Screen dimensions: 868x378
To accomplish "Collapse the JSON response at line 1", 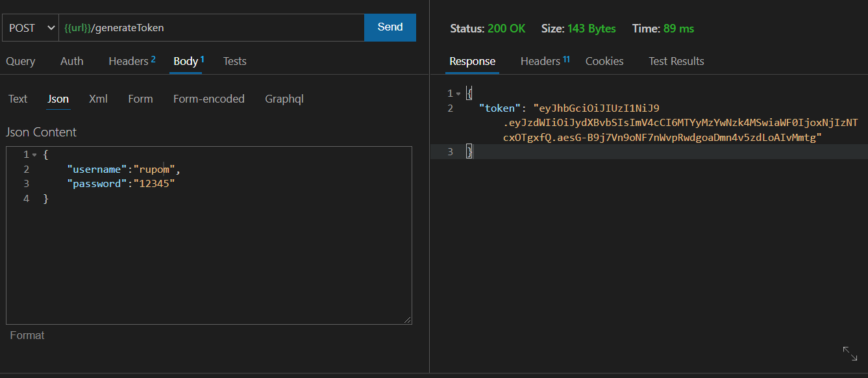I will pyautogui.click(x=460, y=92).
